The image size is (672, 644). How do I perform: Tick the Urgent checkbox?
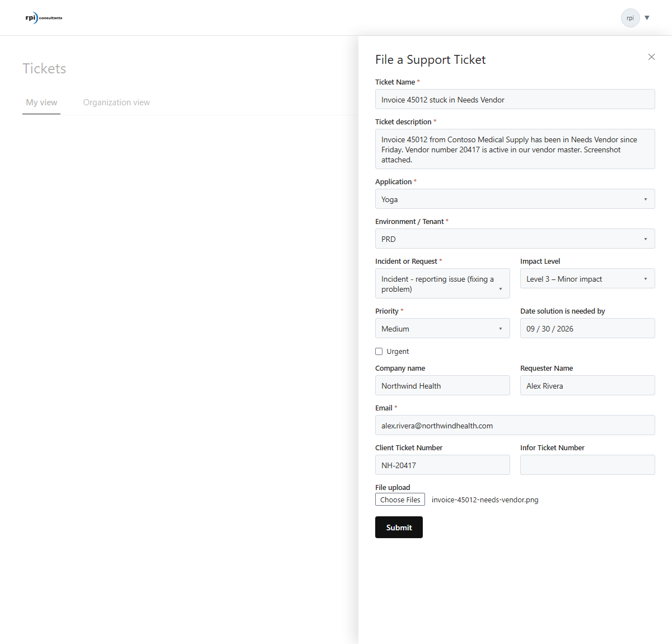coord(379,352)
